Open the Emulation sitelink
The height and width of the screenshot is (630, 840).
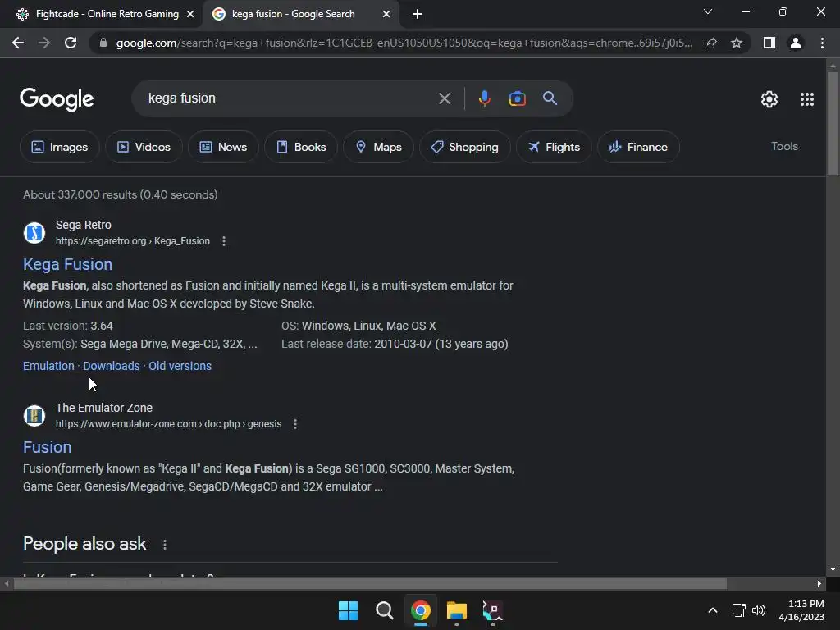48,366
